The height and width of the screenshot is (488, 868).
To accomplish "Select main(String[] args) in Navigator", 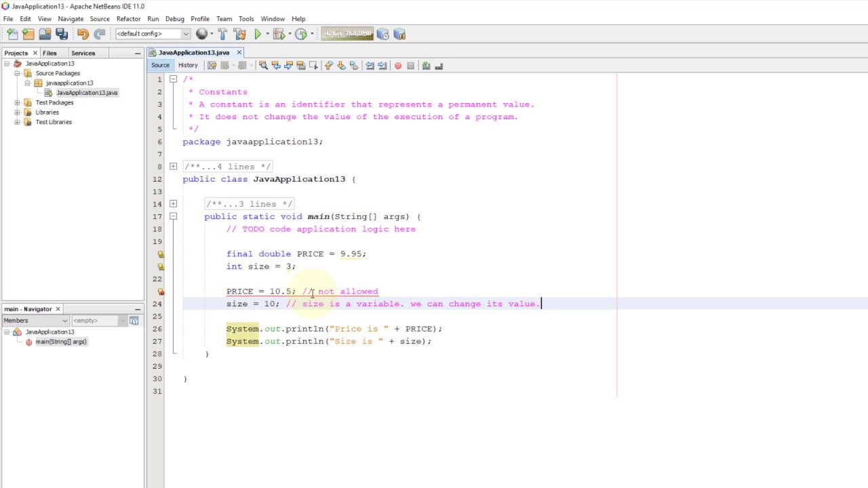I will [61, 342].
